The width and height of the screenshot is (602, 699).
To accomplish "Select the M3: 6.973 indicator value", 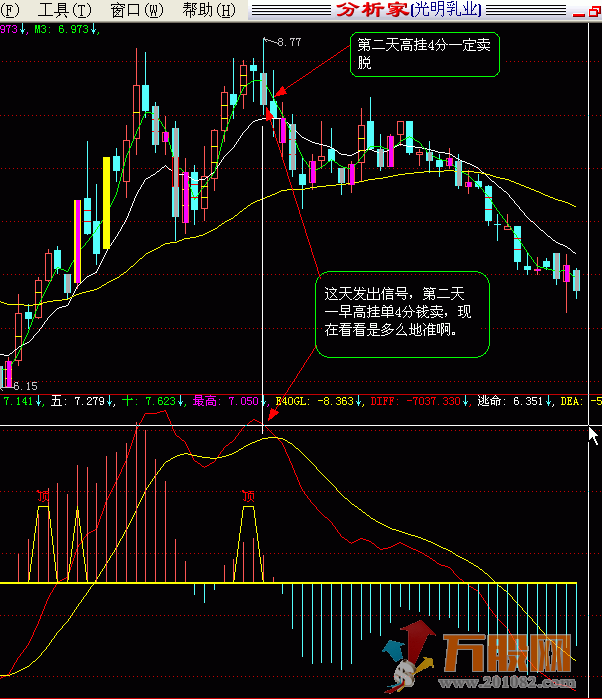I will [65, 29].
